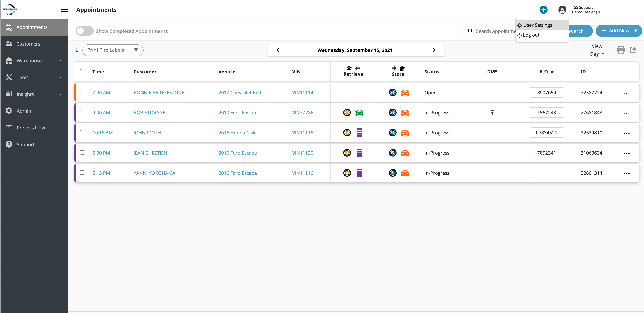Image resolution: width=644 pixels, height=313 pixels.
Task: Click the DMS upload icon for Bob Storage
Action: (492, 113)
